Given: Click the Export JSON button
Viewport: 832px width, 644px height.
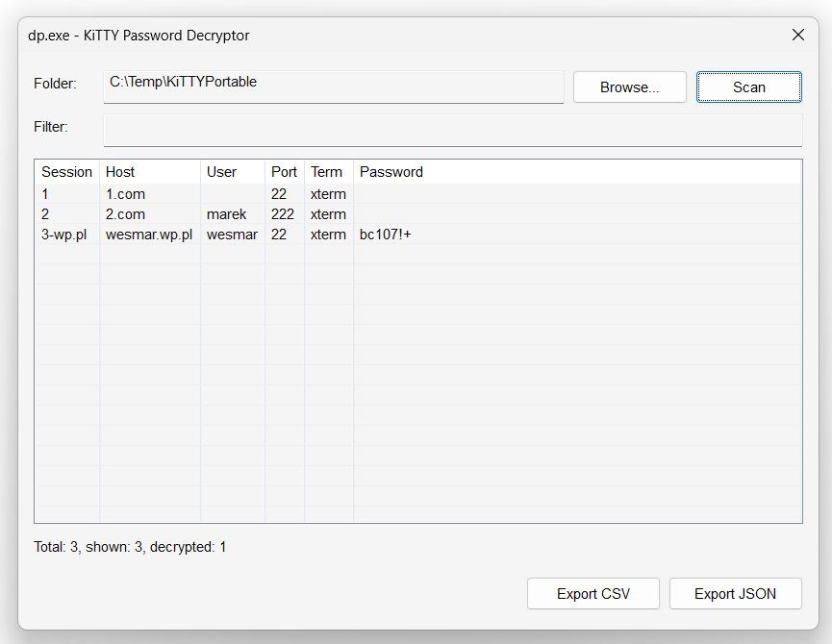Looking at the screenshot, I should point(736,593).
